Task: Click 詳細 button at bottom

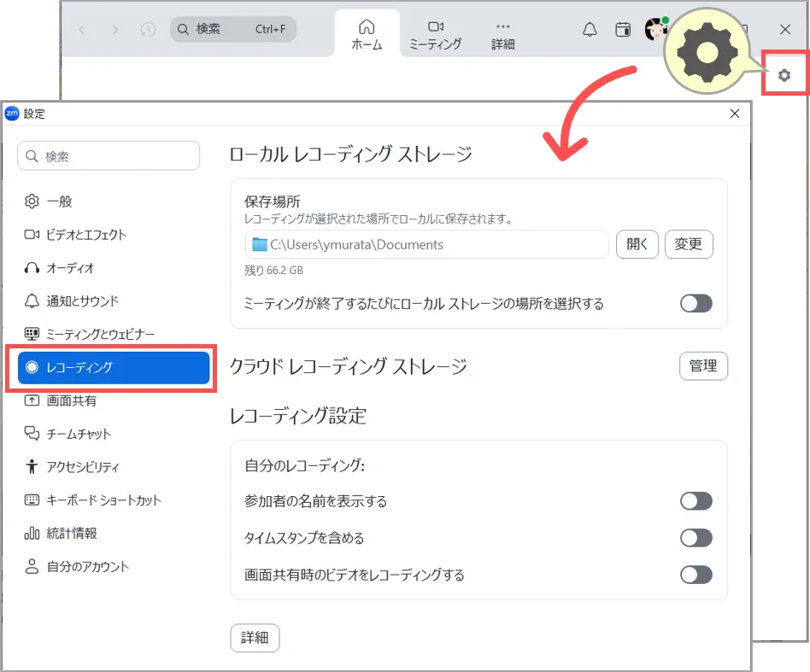Action: pos(255,638)
